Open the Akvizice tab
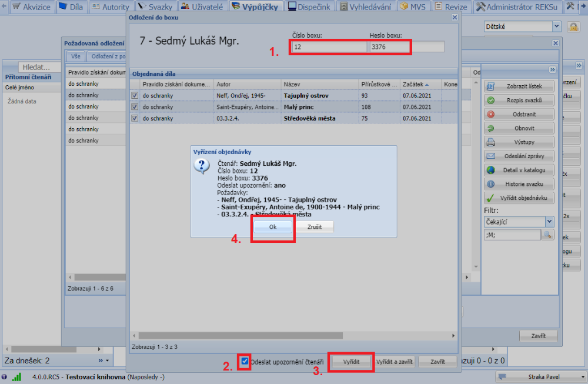The image size is (588, 384). coord(33,7)
